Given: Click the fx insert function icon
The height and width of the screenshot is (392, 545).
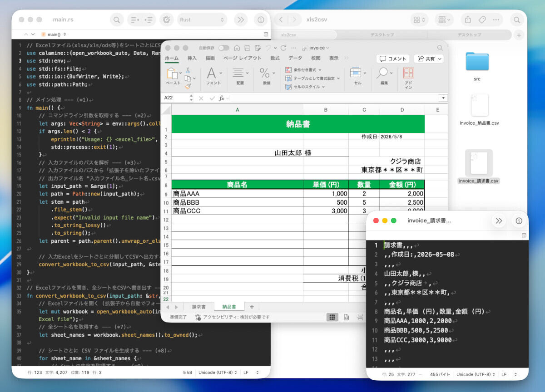Looking at the screenshot, I should tap(222, 98).
